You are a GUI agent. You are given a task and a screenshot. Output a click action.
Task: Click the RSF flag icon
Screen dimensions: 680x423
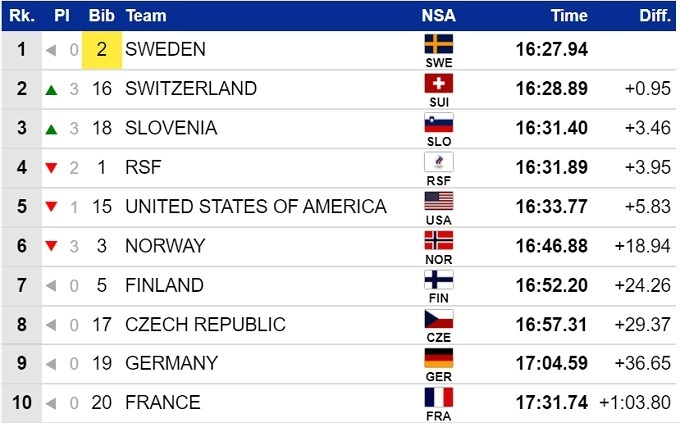pos(438,162)
